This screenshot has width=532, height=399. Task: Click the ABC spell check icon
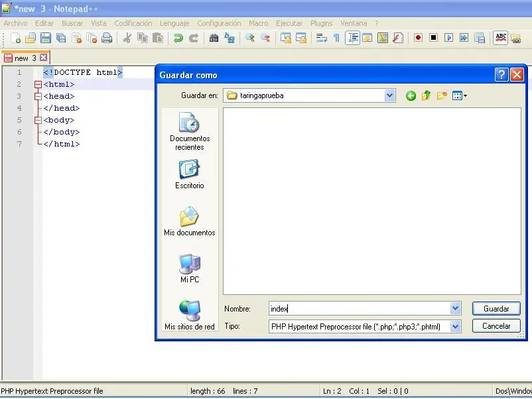(x=501, y=38)
